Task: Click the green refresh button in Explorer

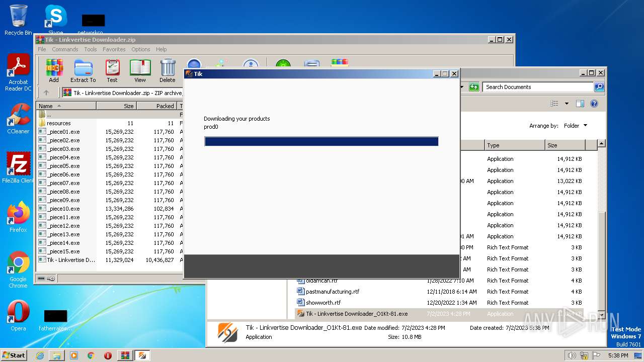Action: [473, 87]
